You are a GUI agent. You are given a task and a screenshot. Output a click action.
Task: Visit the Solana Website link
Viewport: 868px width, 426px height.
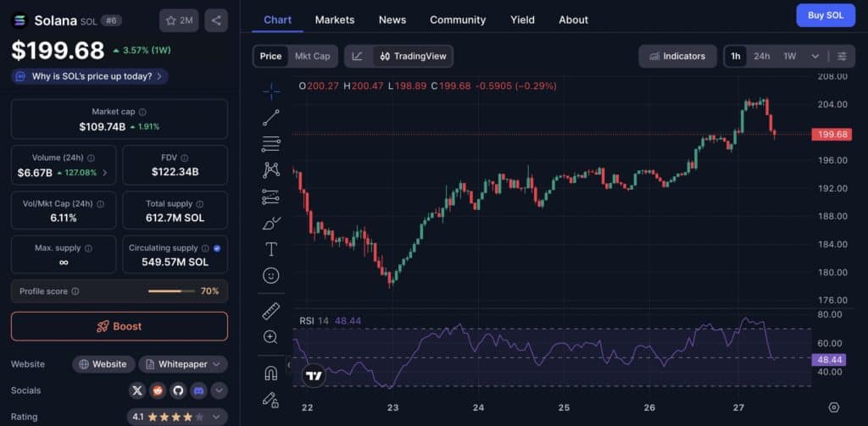click(x=103, y=364)
